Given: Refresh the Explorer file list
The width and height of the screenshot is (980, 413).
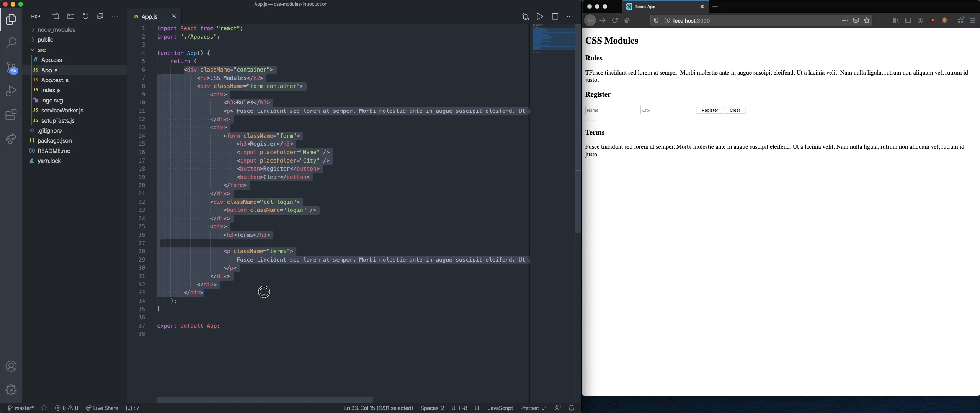Looking at the screenshot, I should click(85, 16).
